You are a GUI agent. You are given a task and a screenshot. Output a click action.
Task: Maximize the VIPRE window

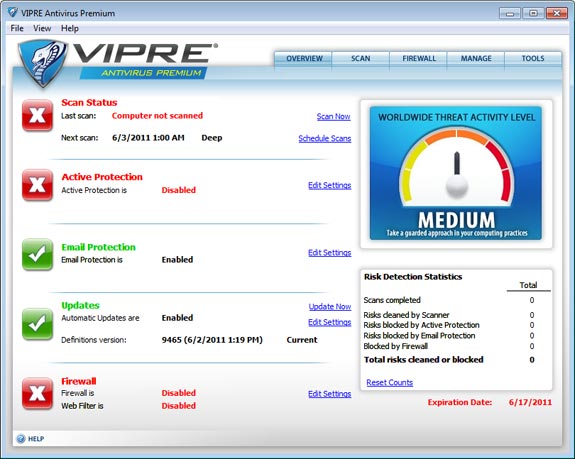click(x=533, y=13)
